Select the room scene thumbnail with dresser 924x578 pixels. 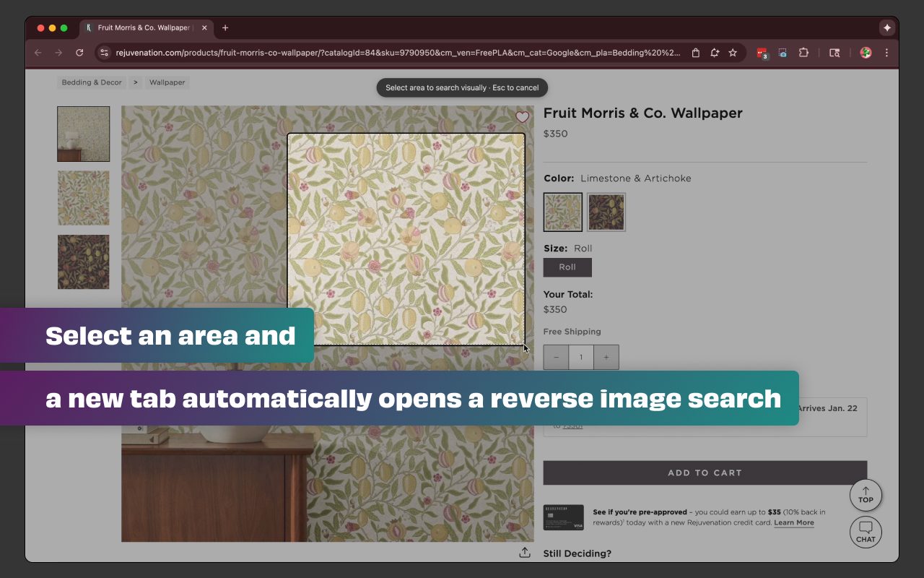(x=84, y=134)
